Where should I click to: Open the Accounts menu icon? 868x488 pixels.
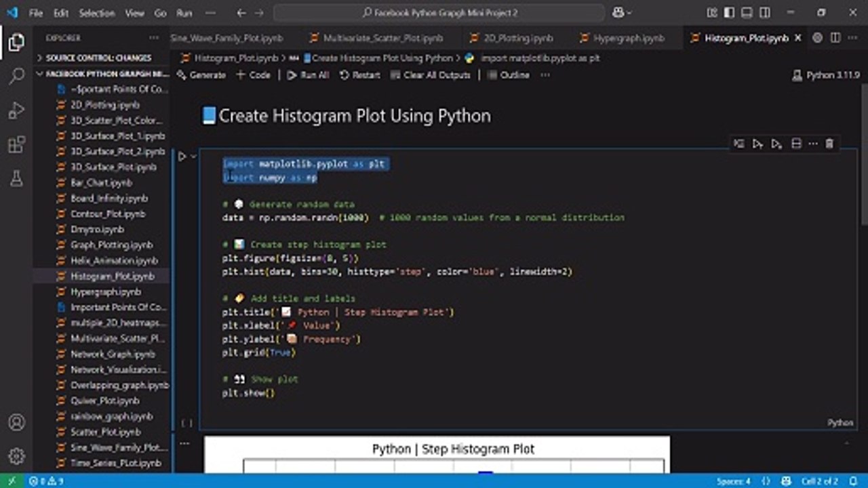16,423
